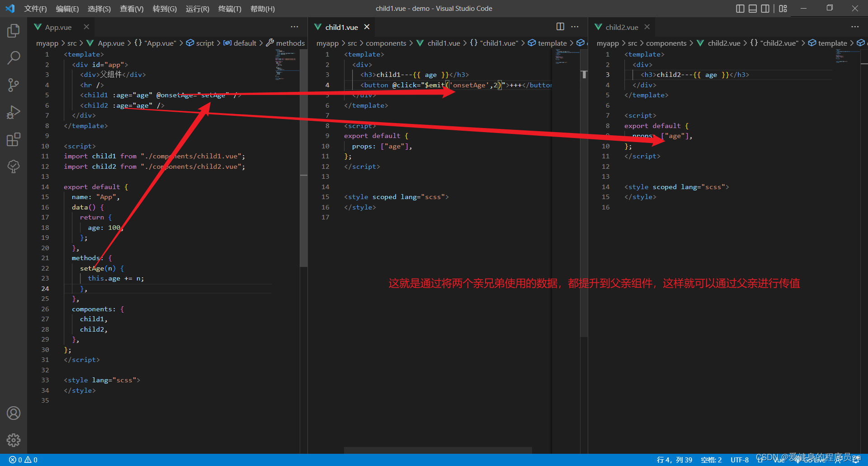This screenshot has height=466, width=868.
Task: Click 'name: "App",' line in App.vue
Action: click(x=95, y=197)
